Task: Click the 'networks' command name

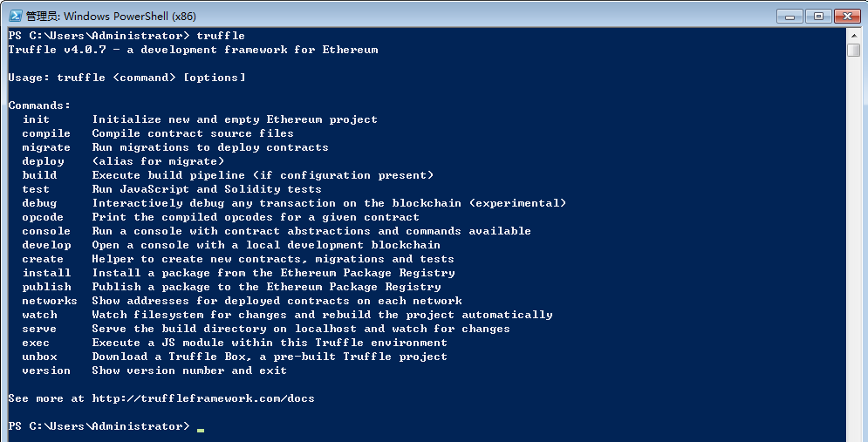Action: click(50, 301)
